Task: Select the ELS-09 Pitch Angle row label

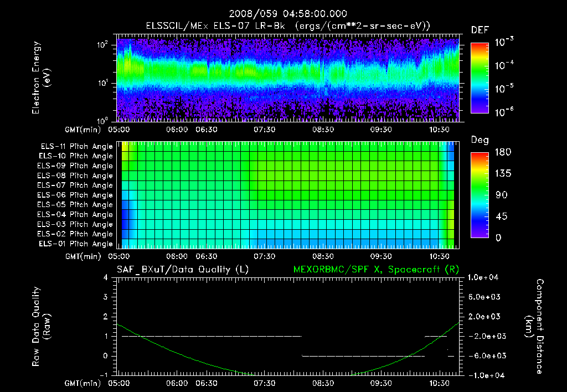Action: pyautogui.click(x=75, y=166)
